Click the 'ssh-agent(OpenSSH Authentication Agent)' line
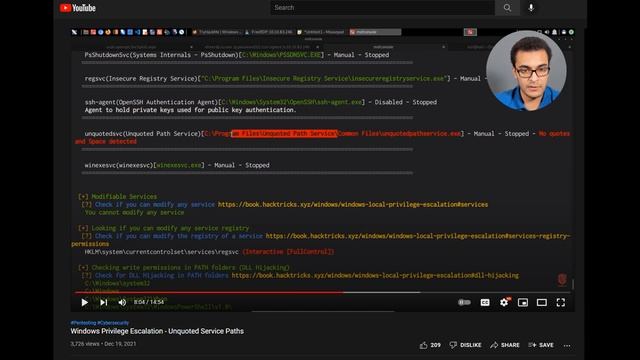The width and height of the screenshot is (640, 360). coord(260,102)
